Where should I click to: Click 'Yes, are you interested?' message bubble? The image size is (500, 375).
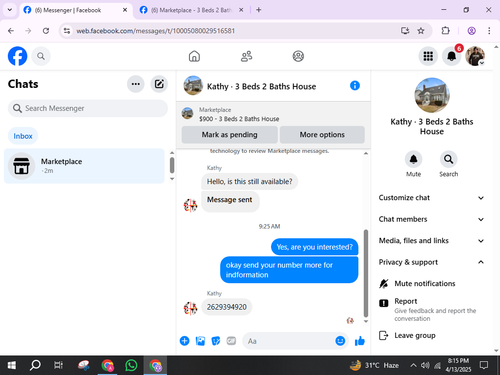(x=314, y=247)
